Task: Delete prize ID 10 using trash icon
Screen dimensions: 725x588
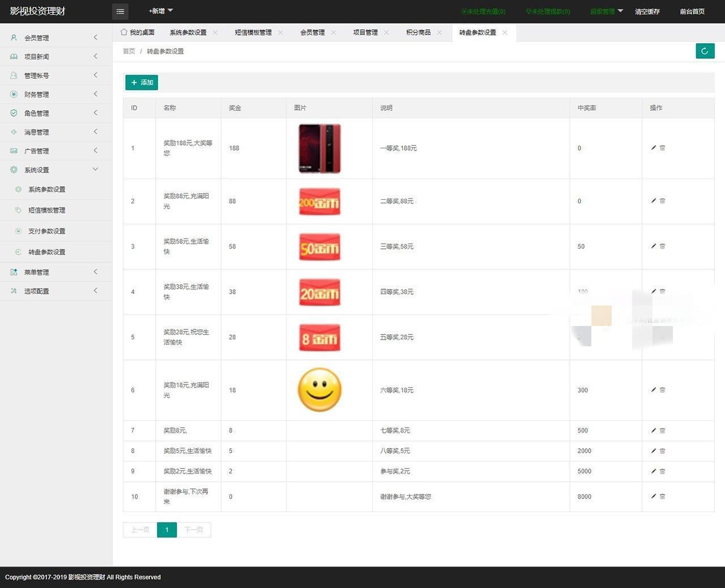Action: [x=662, y=496]
